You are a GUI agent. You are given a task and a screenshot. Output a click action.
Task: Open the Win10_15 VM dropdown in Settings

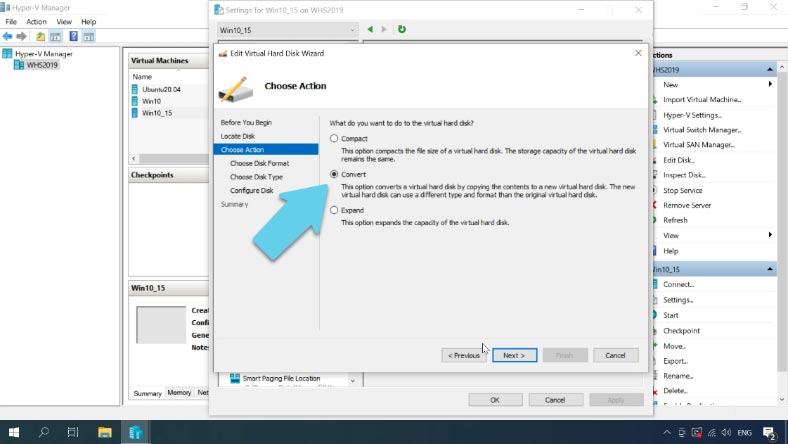(x=287, y=30)
